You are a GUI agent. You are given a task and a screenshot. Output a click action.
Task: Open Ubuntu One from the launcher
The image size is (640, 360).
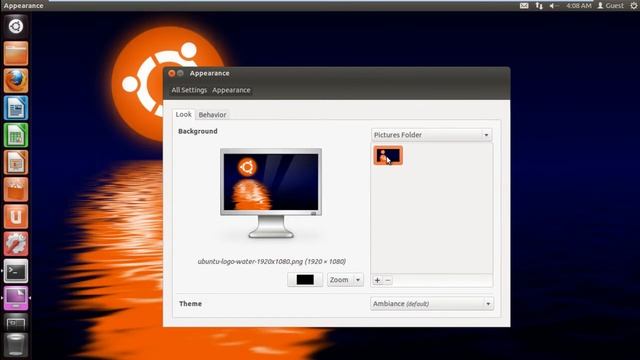16,217
